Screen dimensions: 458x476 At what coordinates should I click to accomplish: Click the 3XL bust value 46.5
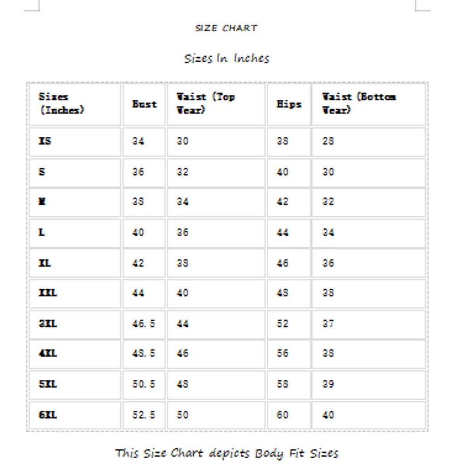pos(144,324)
